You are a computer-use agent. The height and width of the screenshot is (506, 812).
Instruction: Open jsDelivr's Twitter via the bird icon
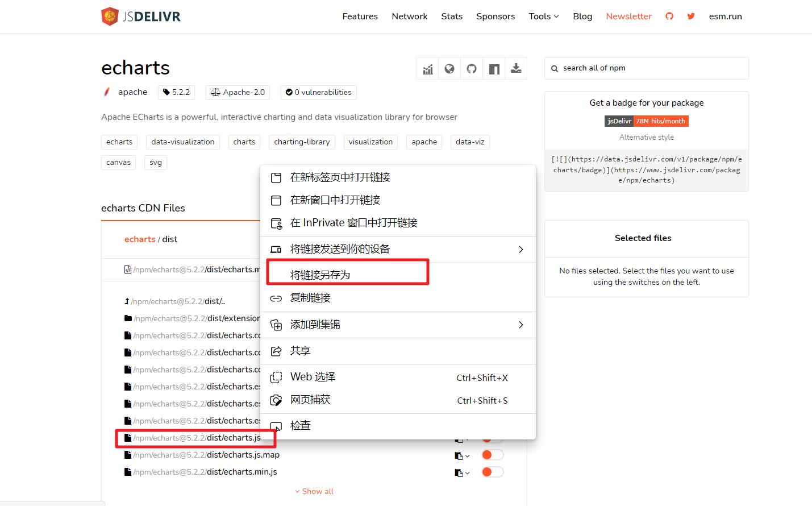coord(690,16)
